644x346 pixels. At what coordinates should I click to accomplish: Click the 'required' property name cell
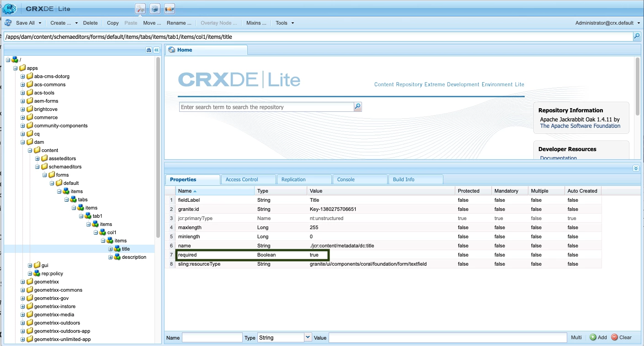click(x=215, y=255)
